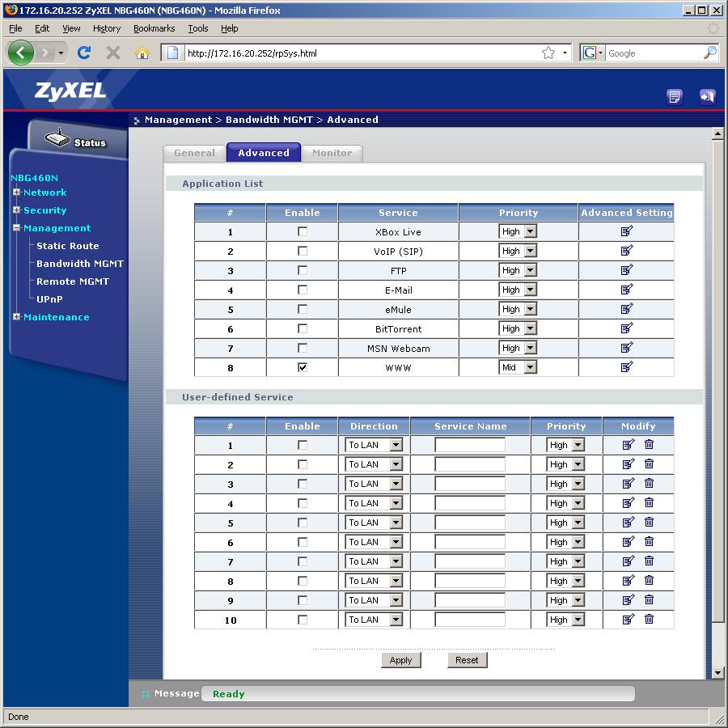Edit user-defined service row 9
This screenshot has height=728, width=728.
click(629, 600)
